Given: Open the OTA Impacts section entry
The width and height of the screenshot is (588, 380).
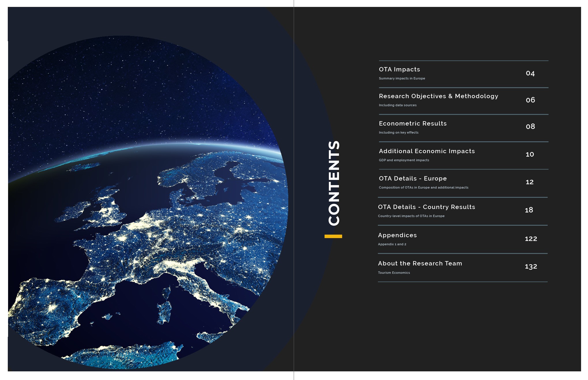Looking at the screenshot, I should [399, 69].
